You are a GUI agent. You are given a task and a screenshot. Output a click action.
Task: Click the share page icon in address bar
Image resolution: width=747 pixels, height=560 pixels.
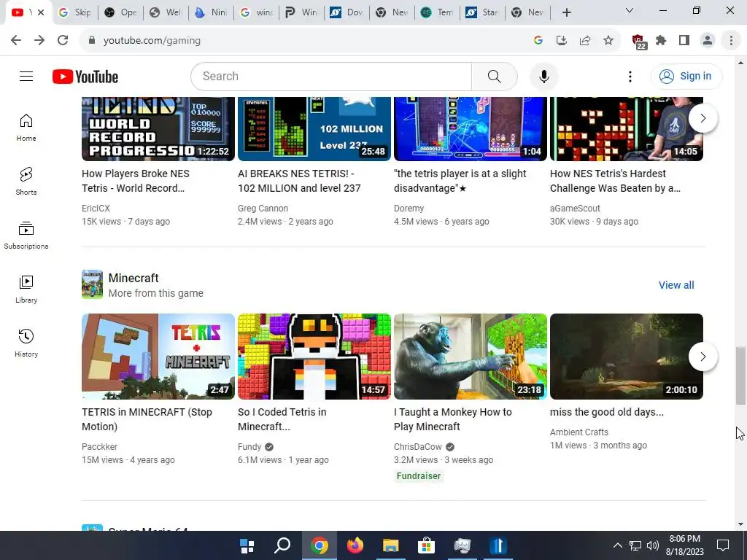coord(585,41)
